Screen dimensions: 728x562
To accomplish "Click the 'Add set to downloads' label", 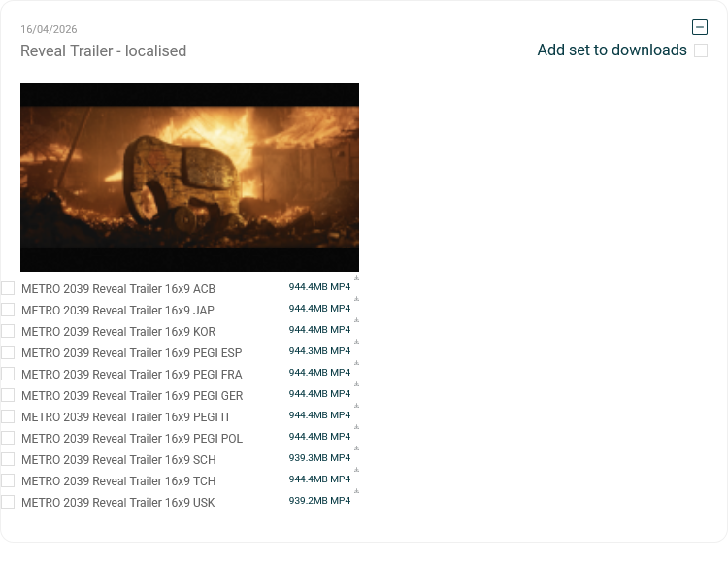I will tap(612, 50).
